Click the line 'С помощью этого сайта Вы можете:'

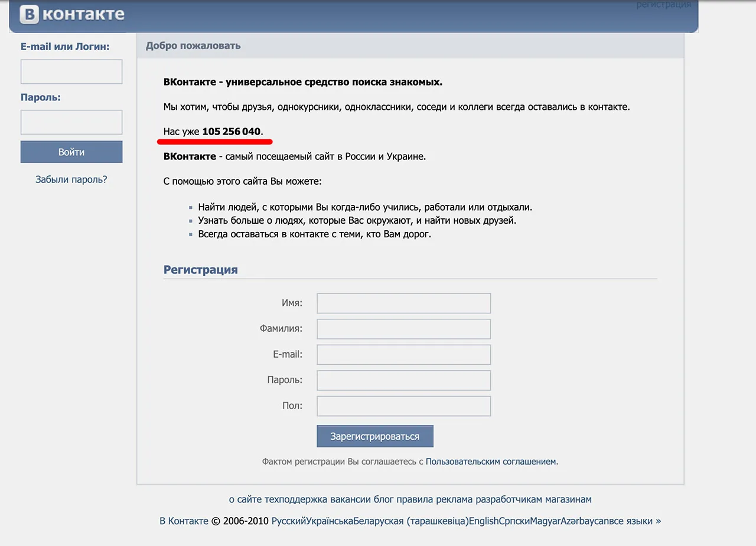pyautogui.click(x=243, y=182)
